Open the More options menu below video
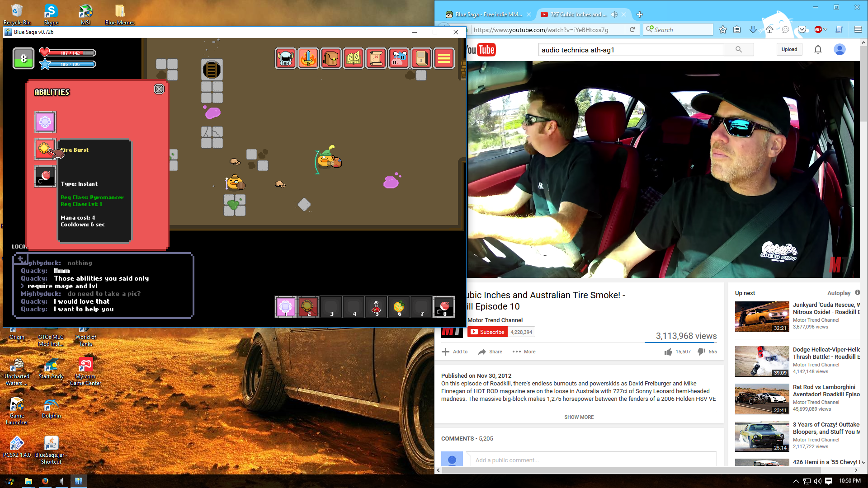The height and width of the screenshot is (488, 868). (x=524, y=352)
